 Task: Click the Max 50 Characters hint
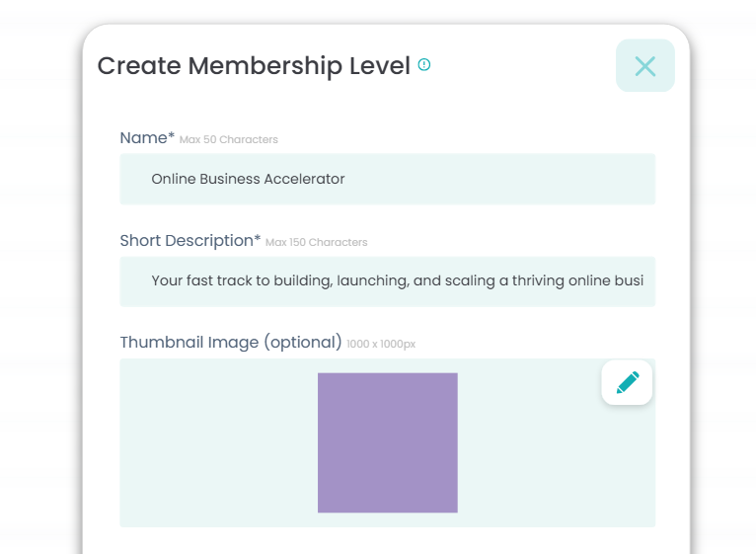(x=229, y=140)
